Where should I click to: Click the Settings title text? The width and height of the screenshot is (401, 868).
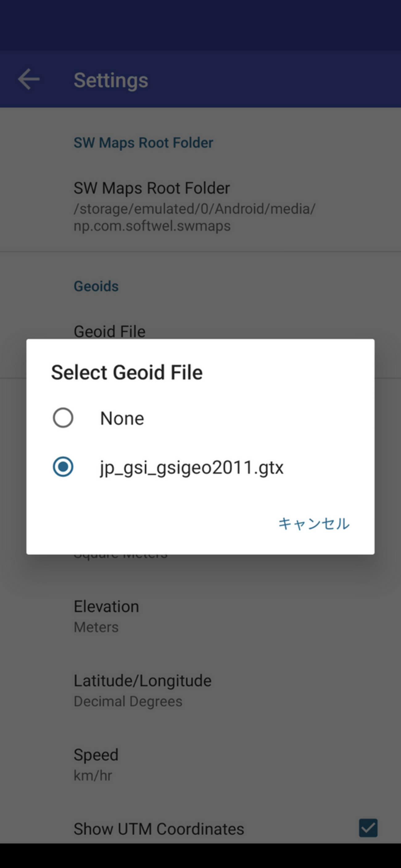pos(111,80)
